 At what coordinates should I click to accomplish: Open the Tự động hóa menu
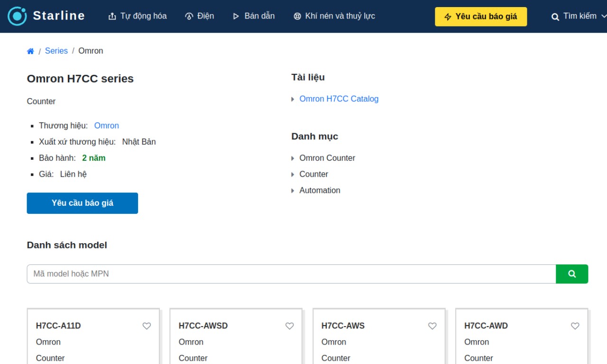pos(138,16)
